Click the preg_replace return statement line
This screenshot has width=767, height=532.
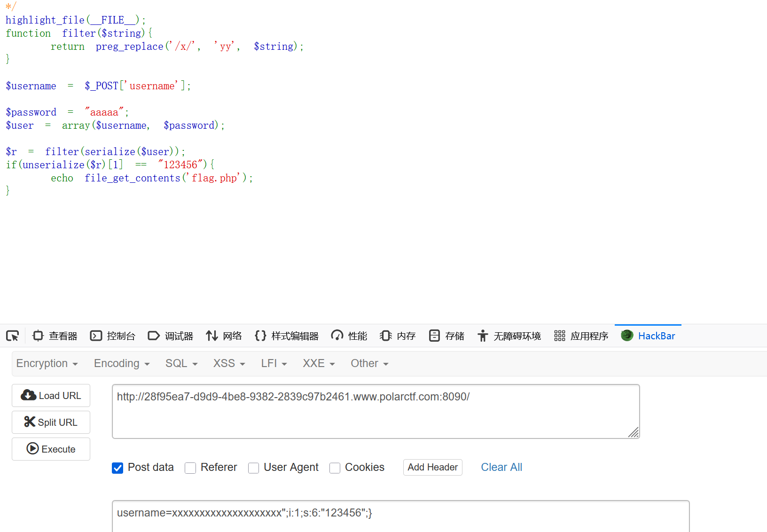tap(177, 46)
